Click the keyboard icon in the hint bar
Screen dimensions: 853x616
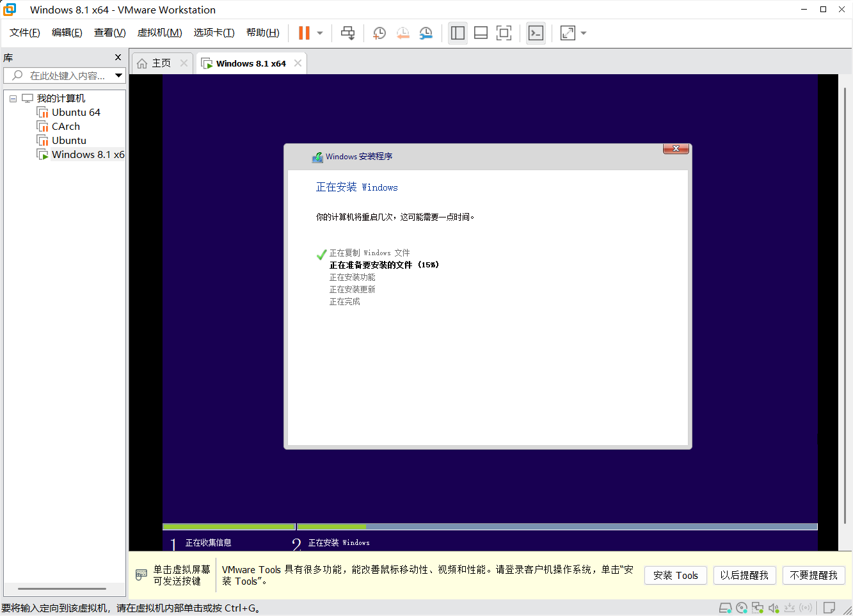141,575
